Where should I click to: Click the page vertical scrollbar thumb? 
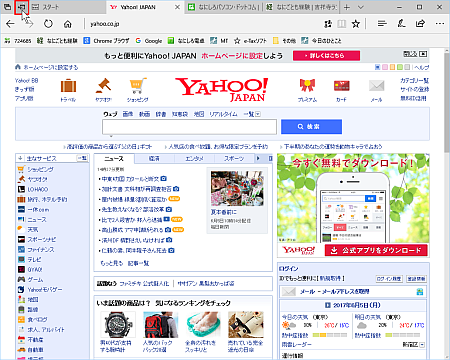click(447, 103)
